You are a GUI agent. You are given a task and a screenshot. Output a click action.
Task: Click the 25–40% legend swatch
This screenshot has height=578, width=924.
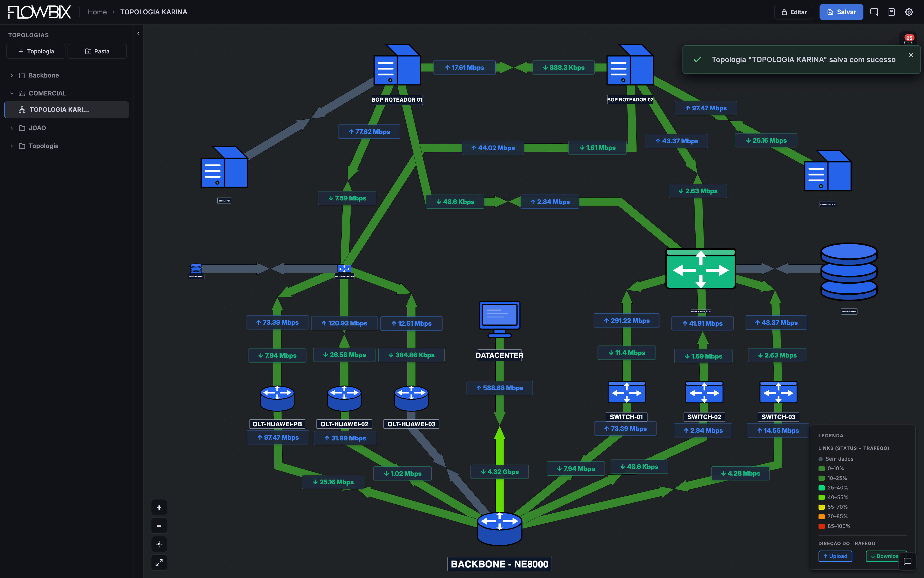(x=821, y=488)
